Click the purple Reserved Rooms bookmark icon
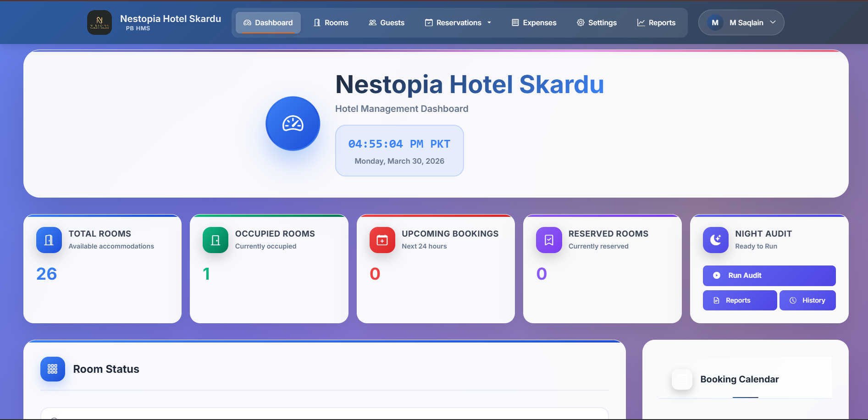868x420 pixels. [549, 240]
